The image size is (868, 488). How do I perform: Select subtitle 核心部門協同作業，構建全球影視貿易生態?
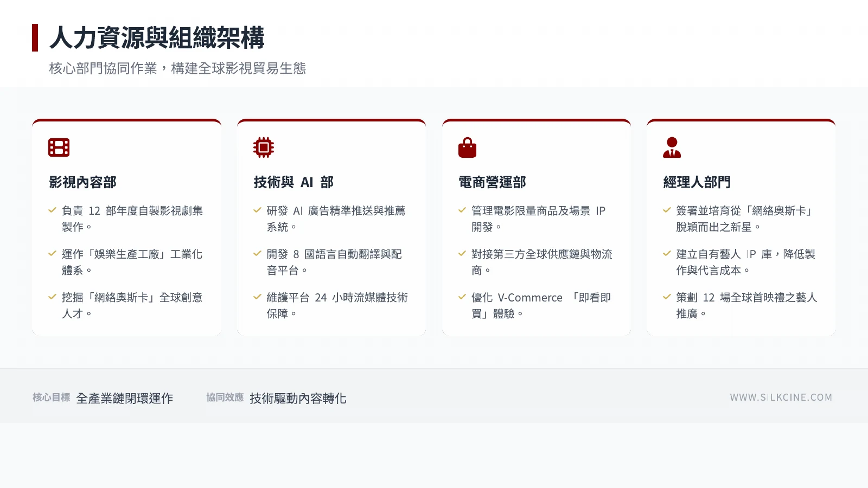177,68
